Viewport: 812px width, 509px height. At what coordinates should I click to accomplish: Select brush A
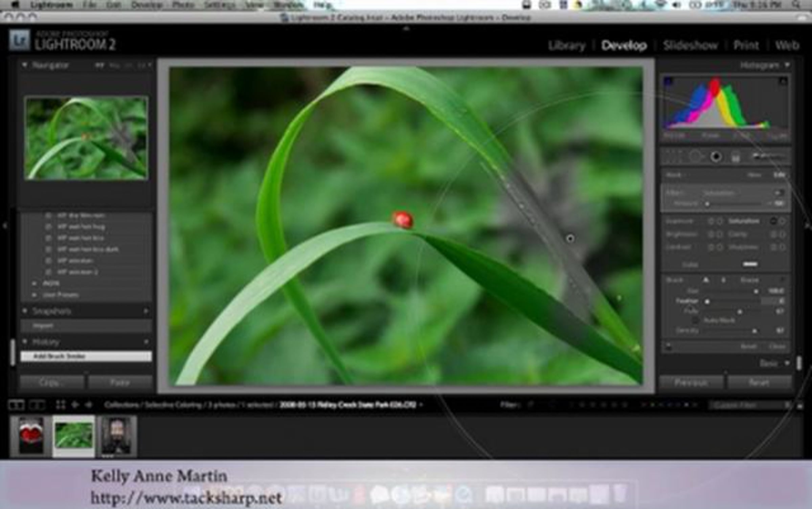(x=706, y=280)
